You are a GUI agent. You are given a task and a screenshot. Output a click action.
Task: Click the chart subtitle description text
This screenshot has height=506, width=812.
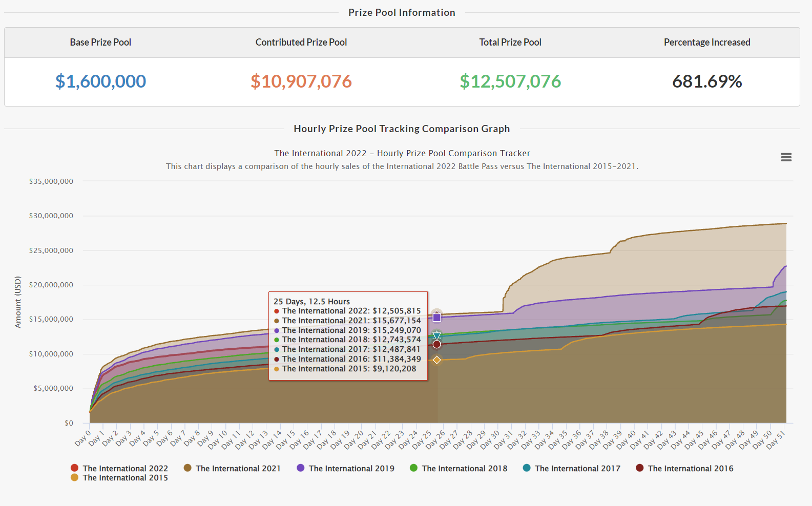[x=402, y=166]
